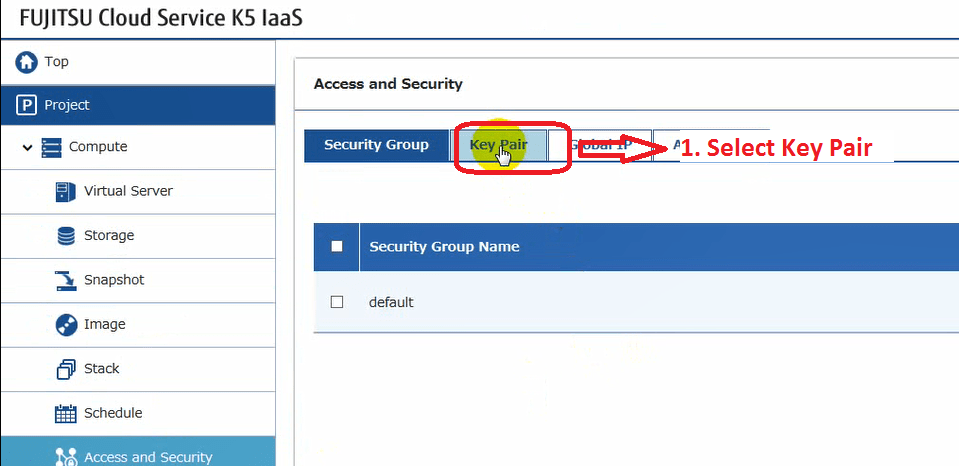This screenshot has height=466, width=959.
Task: Click the Image disc icon
Action: (66, 324)
